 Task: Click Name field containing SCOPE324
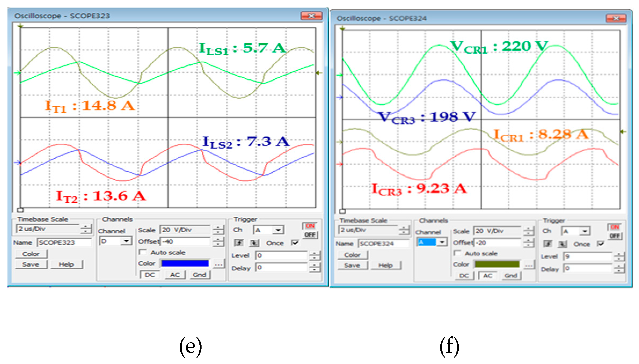point(383,244)
